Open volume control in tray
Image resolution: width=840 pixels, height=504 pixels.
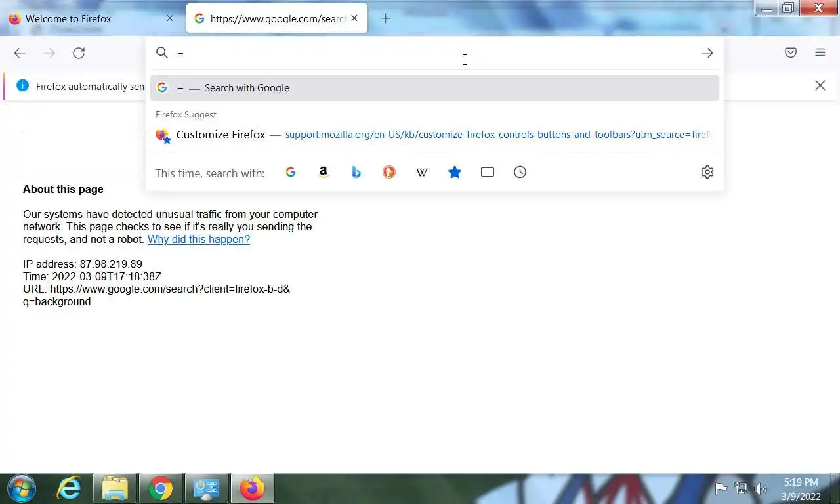tap(761, 488)
